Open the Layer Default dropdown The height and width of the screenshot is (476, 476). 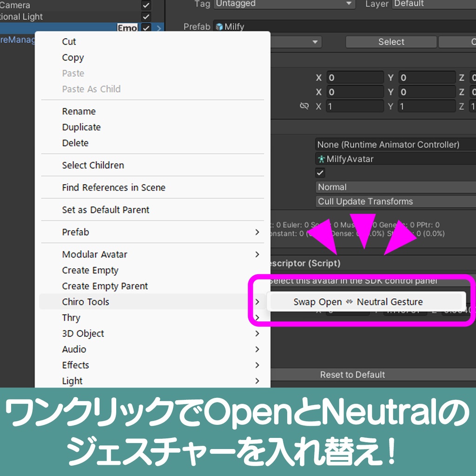pos(437,4)
